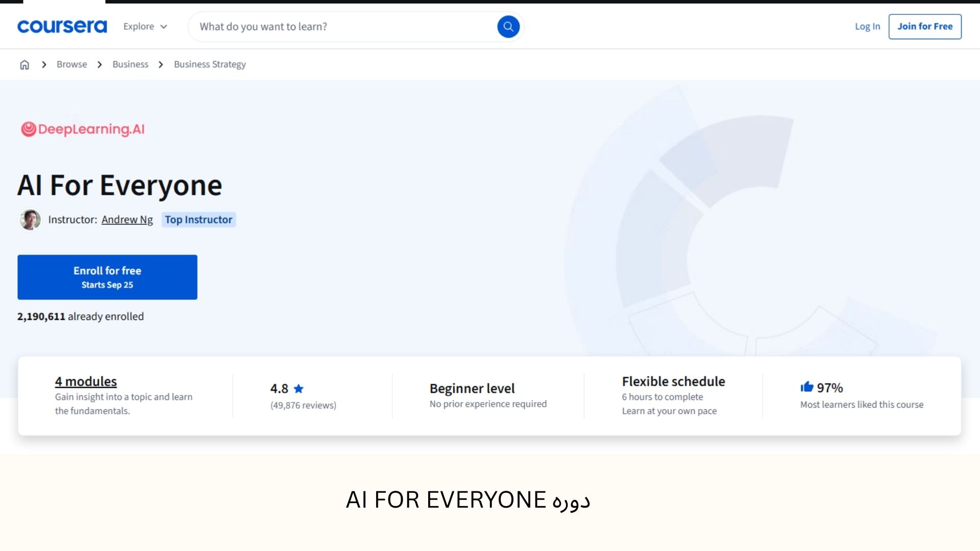Open Browse breadcrumb link
The height and width of the screenshot is (551, 980).
(71, 64)
